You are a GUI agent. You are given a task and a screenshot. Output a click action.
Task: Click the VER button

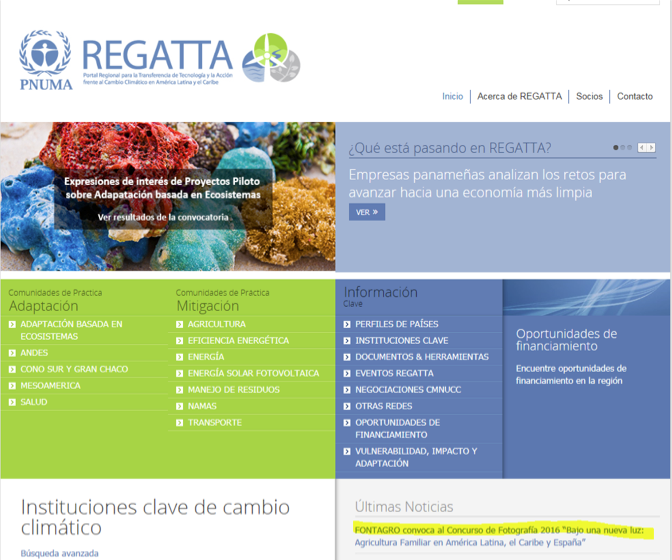[x=367, y=212]
